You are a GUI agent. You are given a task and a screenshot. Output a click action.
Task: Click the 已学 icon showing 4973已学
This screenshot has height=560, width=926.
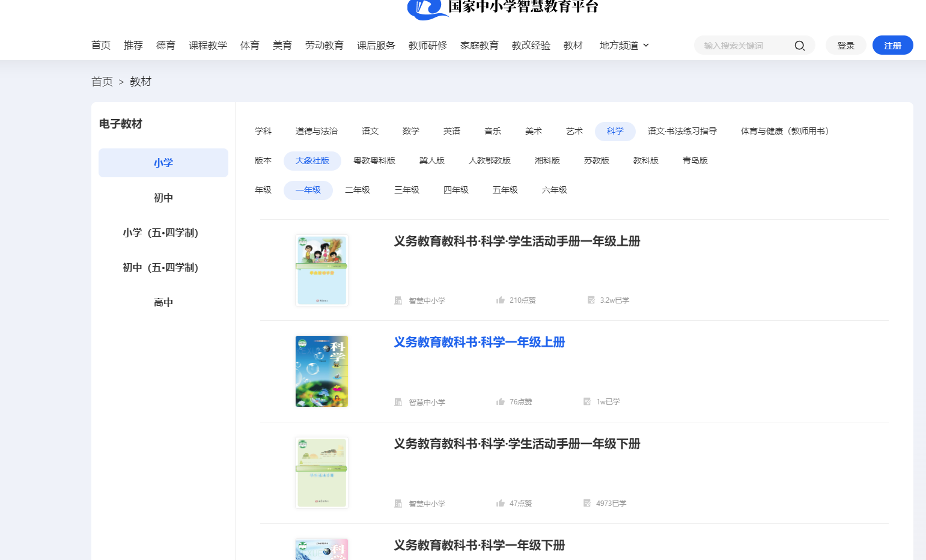(x=587, y=503)
